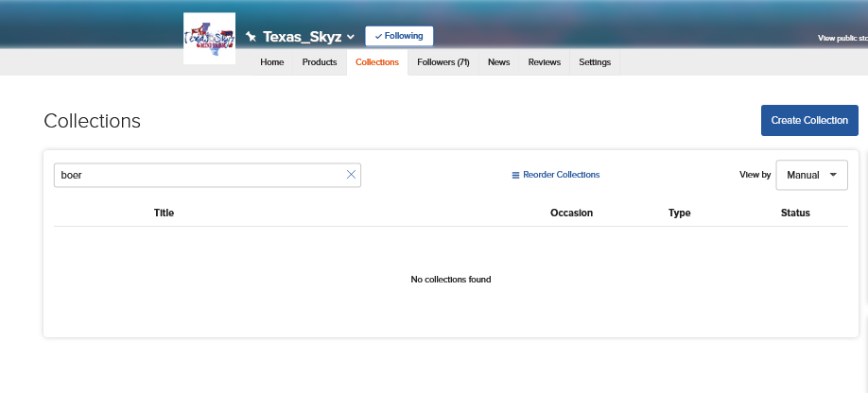Click the Collections page heading
The image size is (868, 393).
(x=92, y=121)
